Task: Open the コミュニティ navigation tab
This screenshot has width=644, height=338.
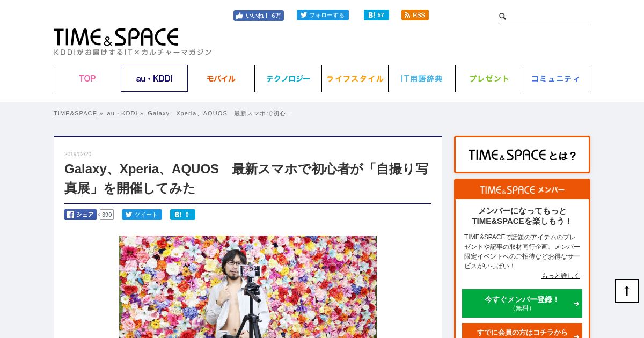Action: pos(555,78)
